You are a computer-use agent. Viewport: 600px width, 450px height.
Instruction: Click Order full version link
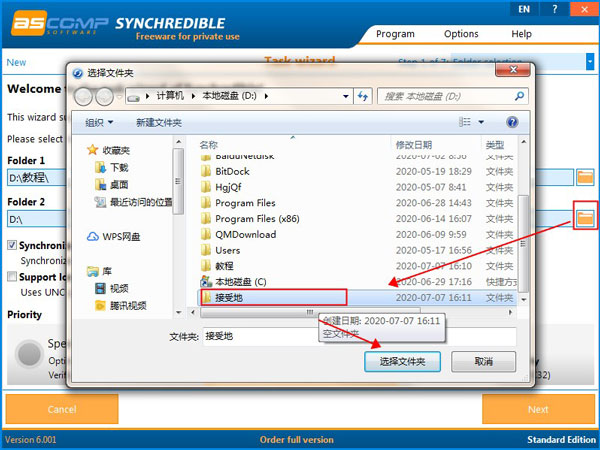point(297,440)
